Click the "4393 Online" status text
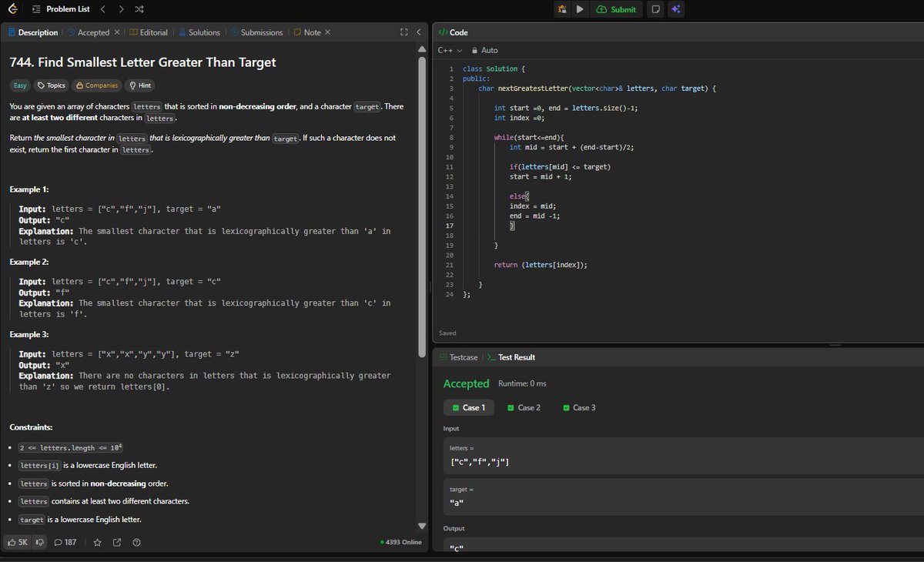 coord(401,542)
